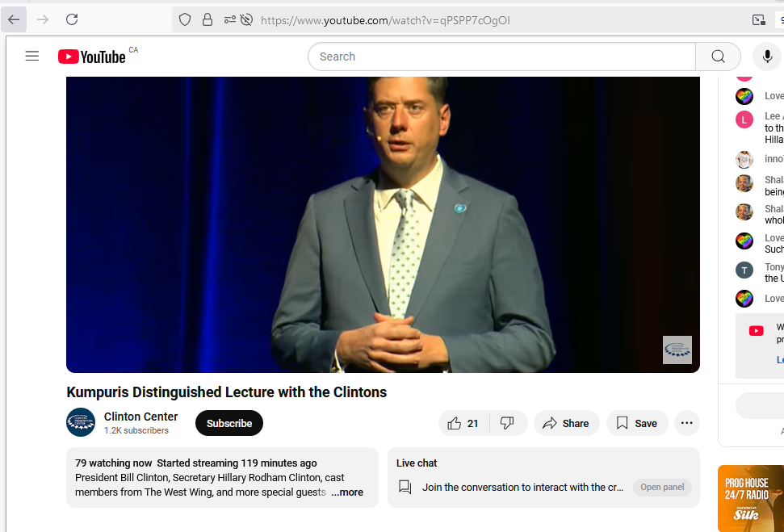Viewport: 784px width, 532px height.
Task: Open the Clinton Center channel avatar
Action: tap(81, 422)
